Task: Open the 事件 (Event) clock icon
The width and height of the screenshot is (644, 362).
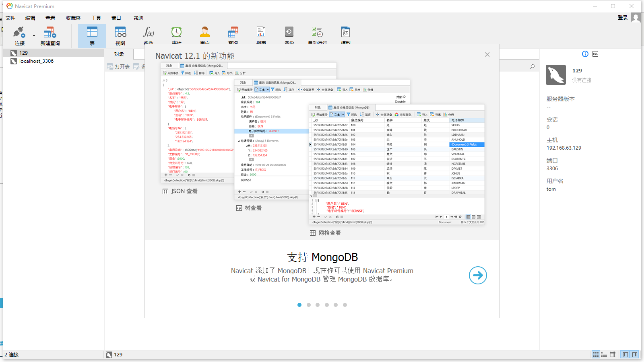Action: [x=177, y=36]
